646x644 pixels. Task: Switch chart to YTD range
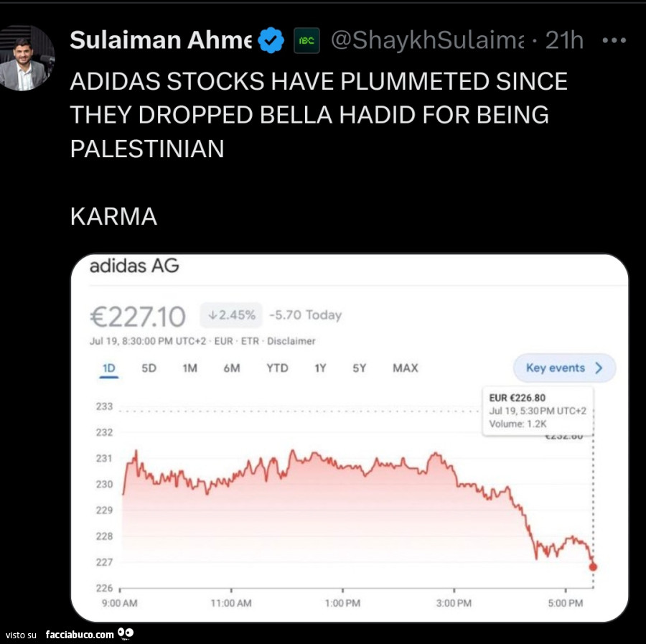click(277, 368)
